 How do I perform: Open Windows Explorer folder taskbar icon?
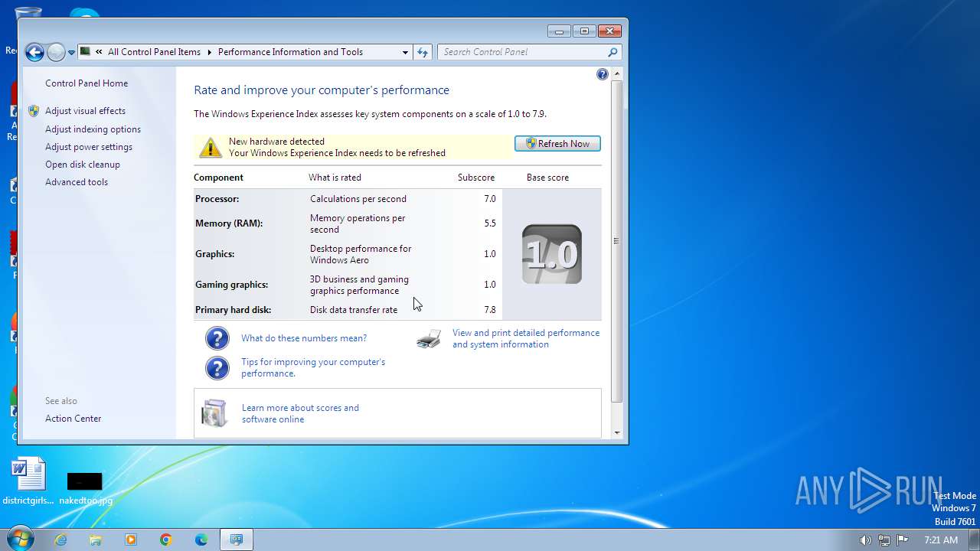click(x=96, y=540)
